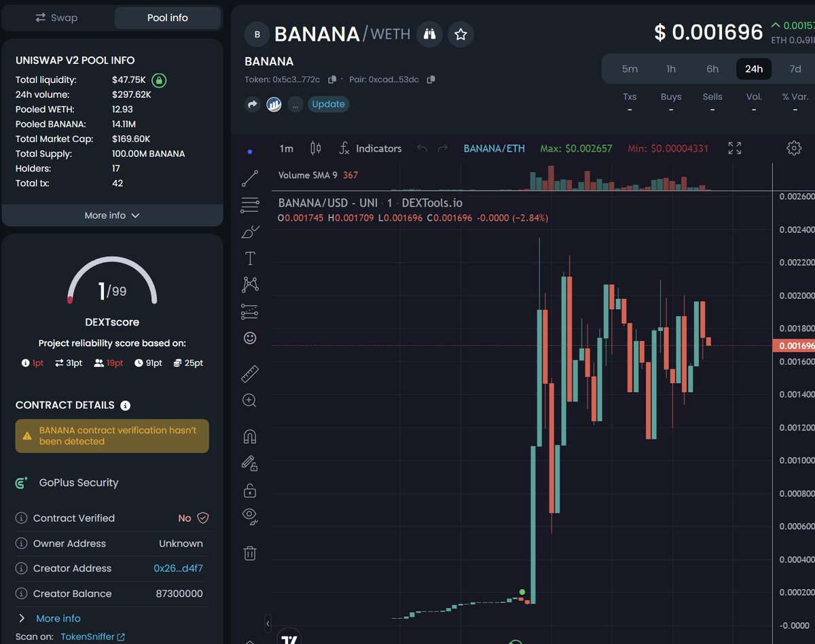
Task: Remove drawings with the trash icon
Action: coord(250,553)
